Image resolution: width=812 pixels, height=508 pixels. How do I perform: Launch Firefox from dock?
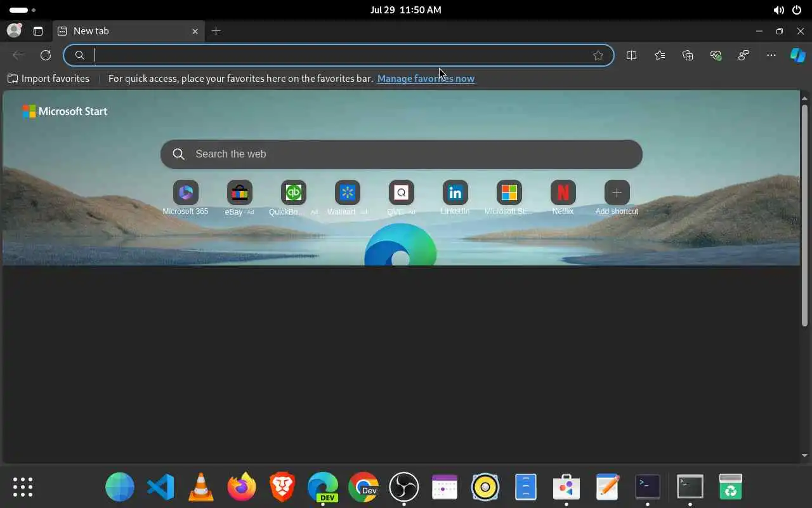click(242, 487)
